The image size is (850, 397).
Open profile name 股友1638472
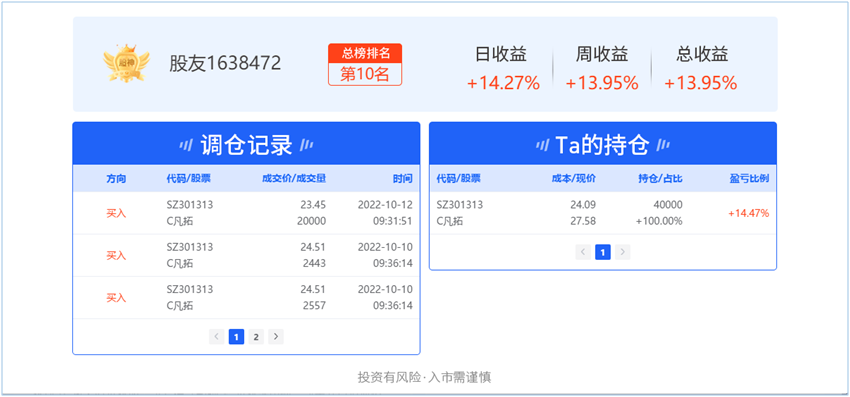pyautogui.click(x=225, y=63)
